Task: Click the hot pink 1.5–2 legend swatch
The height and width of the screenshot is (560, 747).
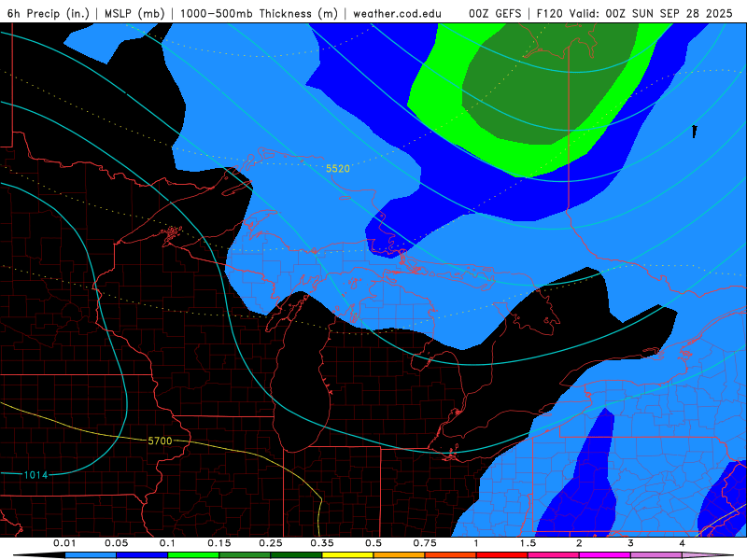Action: pyautogui.click(x=554, y=555)
